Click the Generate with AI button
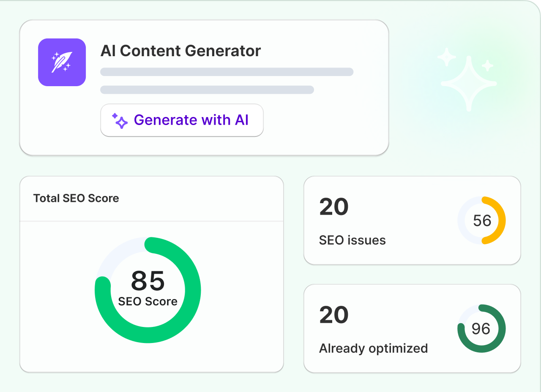This screenshot has height=392, width=541. [182, 120]
